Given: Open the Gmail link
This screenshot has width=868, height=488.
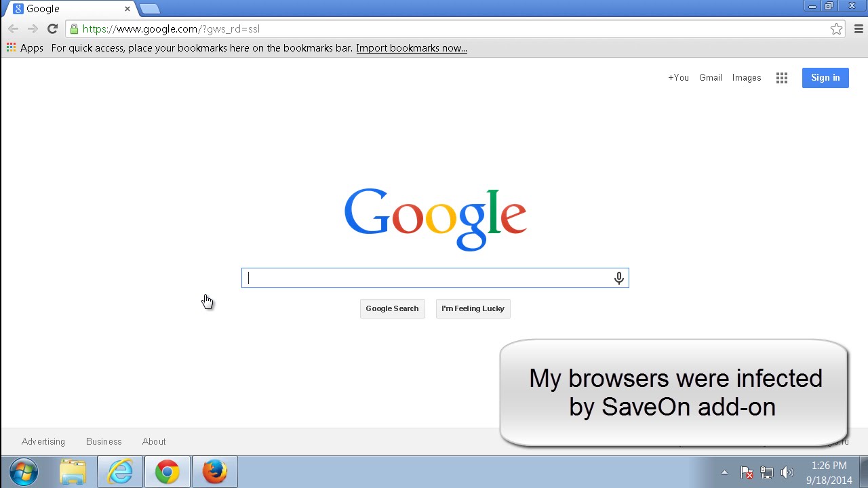Looking at the screenshot, I should pyautogui.click(x=711, y=78).
